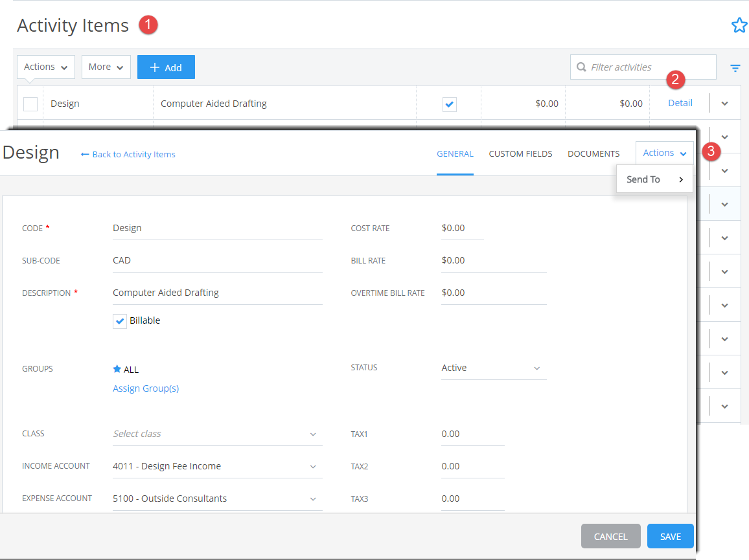Click the Assign Group(s) link
This screenshot has width=749, height=560.
[146, 387]
